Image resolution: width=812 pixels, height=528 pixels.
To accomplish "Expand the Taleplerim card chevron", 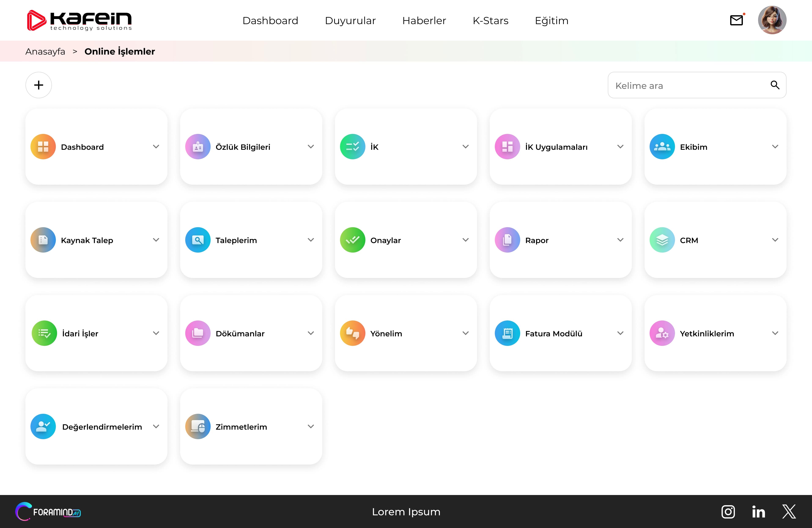I will (x=311, y=240).
